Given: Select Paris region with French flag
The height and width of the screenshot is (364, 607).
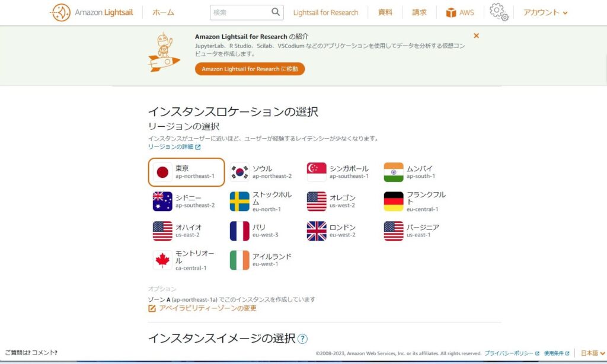Looking at the screenshot, I should pos(239,231).
